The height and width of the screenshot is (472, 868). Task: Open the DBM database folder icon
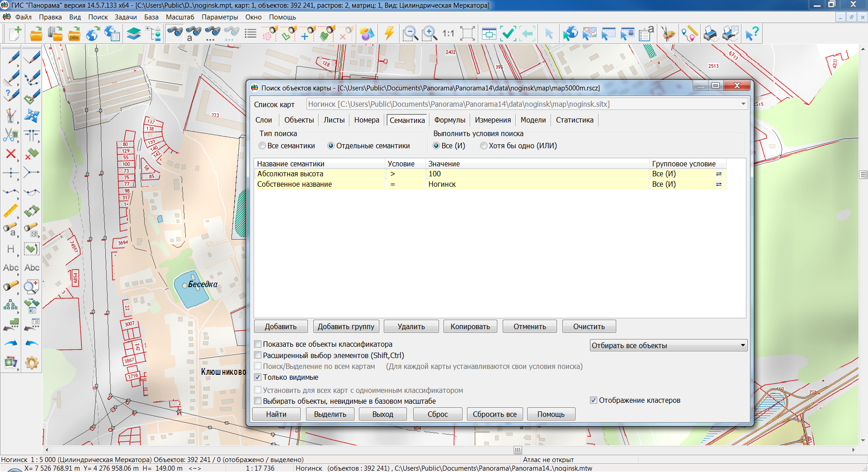pyautogui.click(x=74, y=34)
